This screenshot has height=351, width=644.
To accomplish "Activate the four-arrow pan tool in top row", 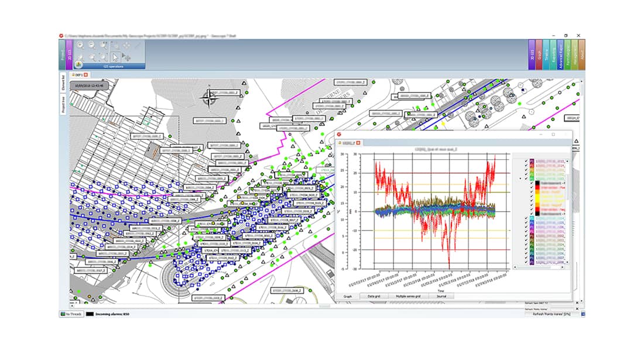I will 126,46.
